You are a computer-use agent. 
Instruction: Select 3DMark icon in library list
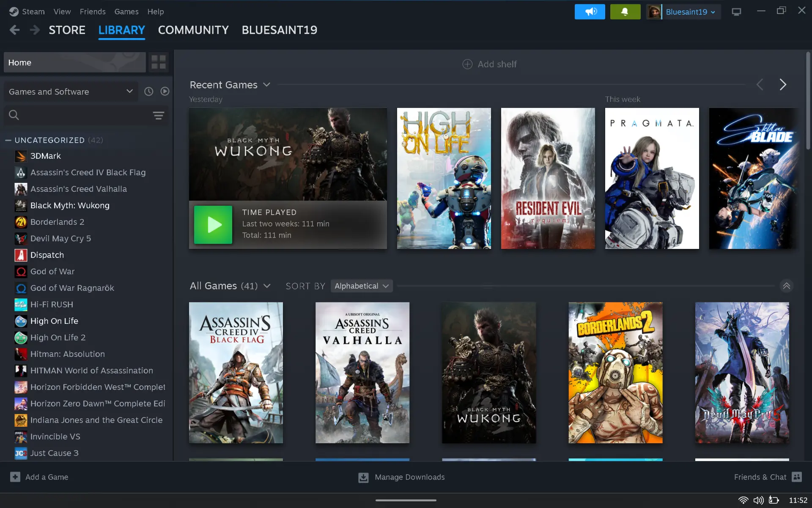coord(21,156)
